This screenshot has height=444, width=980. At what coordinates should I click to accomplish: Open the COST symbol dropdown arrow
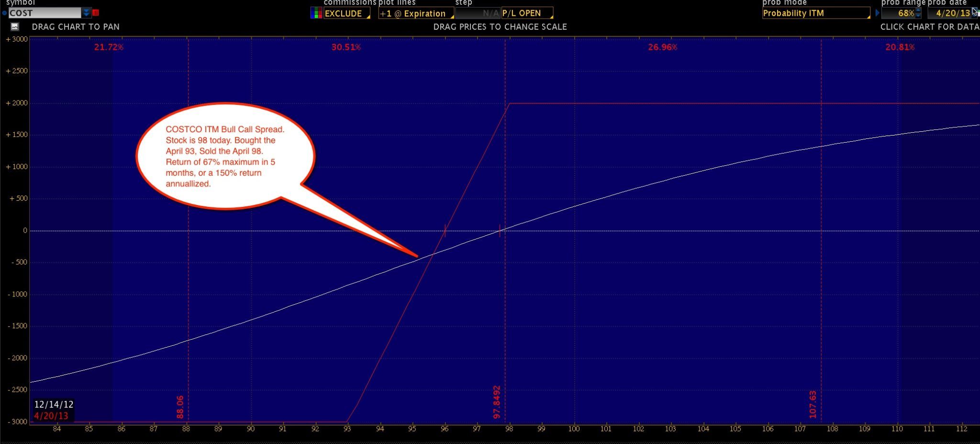(86, 12)
